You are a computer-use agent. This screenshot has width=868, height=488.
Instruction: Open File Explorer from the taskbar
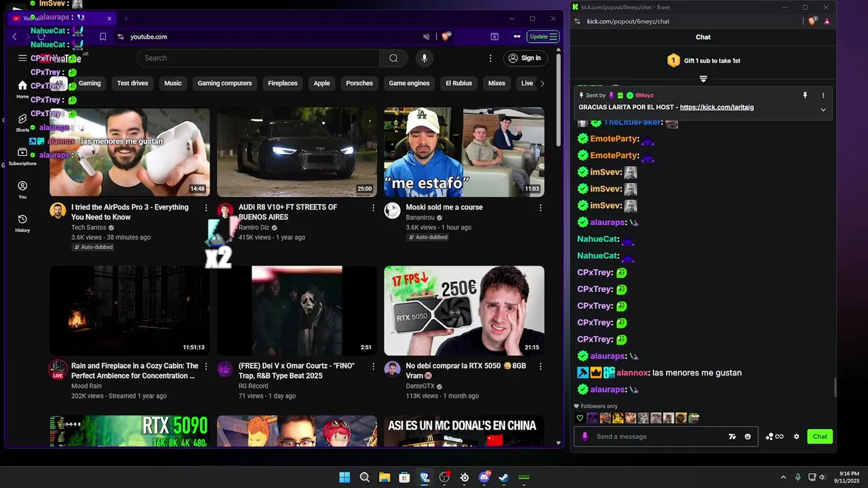(384, 477)
